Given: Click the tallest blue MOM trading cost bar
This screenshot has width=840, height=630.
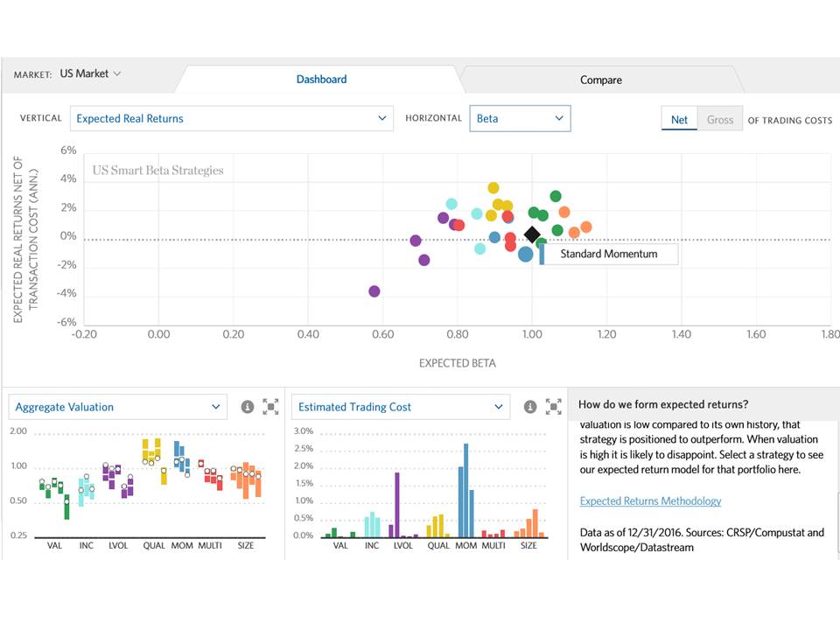Looking at the screenshot, I should (x=465, y=490).
